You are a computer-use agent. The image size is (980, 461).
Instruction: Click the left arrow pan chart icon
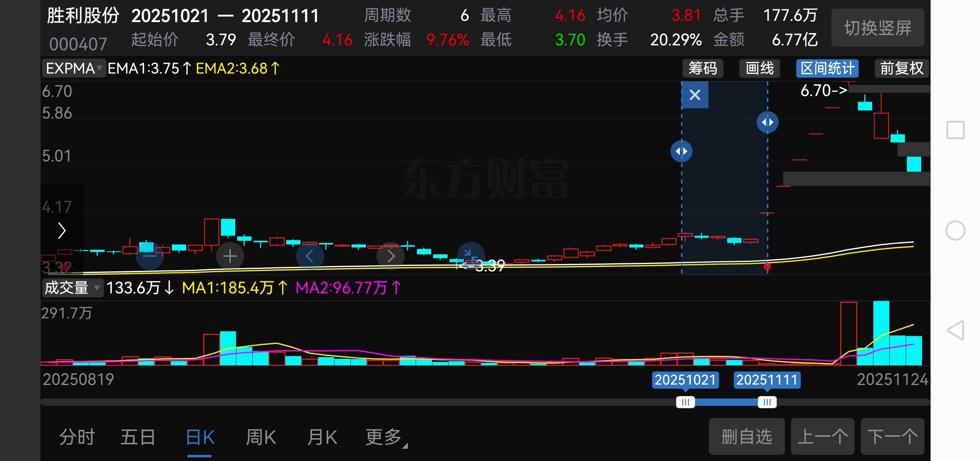click(310, 256)
